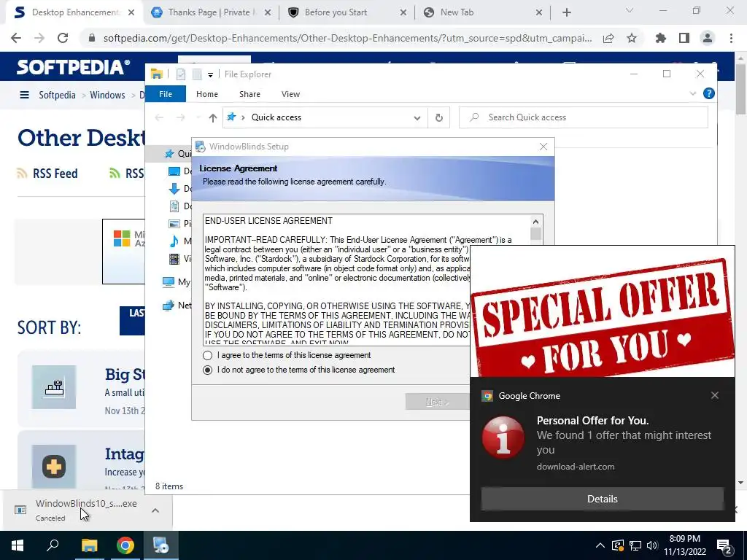Click Chrome address bar URL
747x560 pixels.
click(348, 38)
